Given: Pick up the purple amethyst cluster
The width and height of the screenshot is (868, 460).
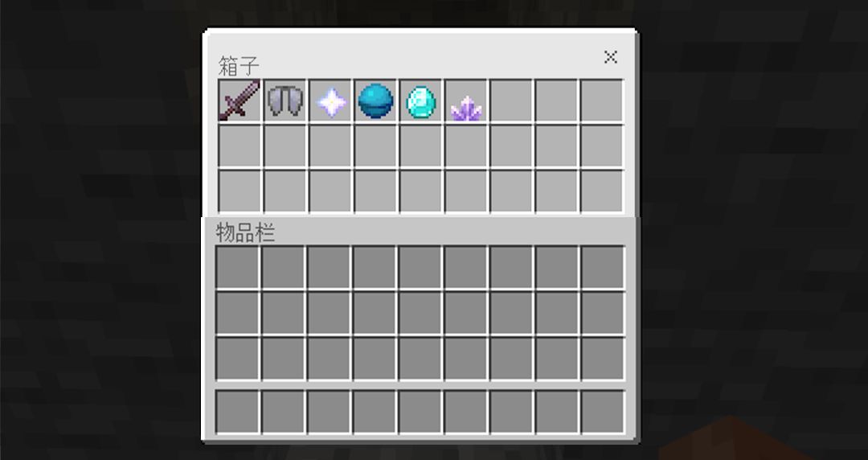Looking at the screenshot, I should click(466, 101).
